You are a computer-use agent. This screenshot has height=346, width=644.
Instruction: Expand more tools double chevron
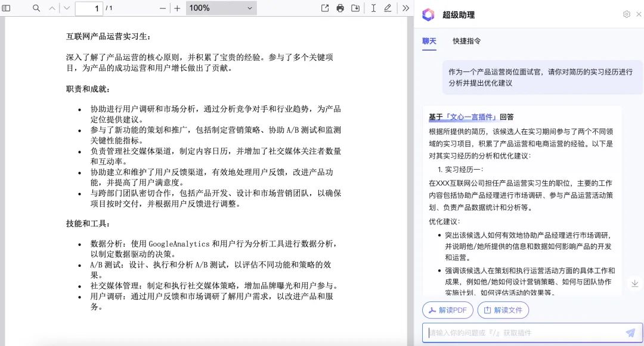(406, 8)
